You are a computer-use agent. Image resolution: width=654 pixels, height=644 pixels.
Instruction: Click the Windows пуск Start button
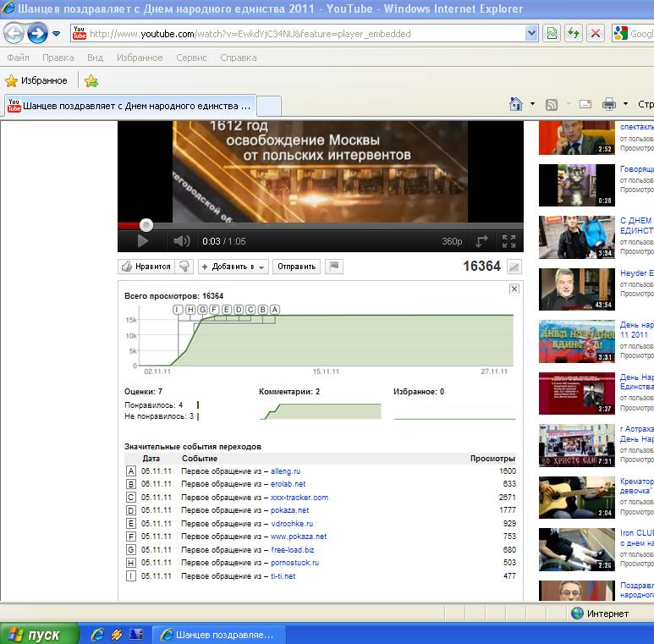coord(39,634)
